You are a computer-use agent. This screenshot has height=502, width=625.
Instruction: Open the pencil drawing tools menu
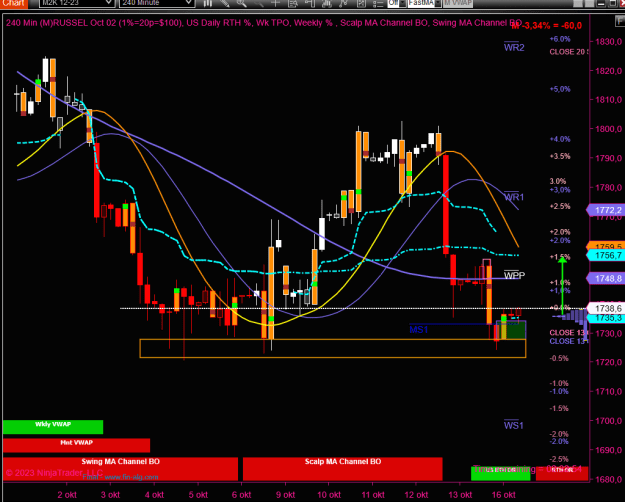coord(224,3)
